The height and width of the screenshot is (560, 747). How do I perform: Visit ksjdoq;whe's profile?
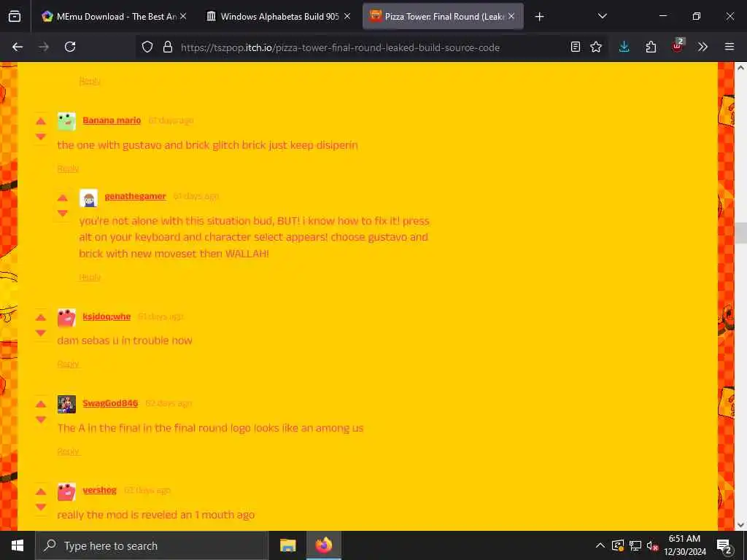(107, 316)
